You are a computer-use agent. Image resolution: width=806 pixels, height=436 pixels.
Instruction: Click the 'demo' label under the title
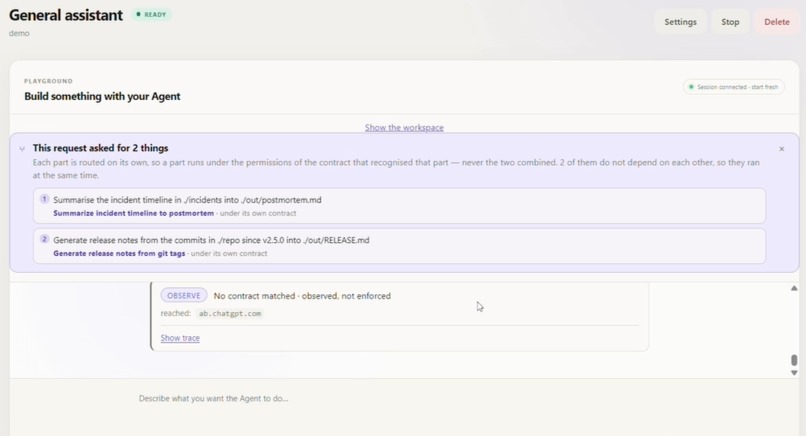pos(19,33)
